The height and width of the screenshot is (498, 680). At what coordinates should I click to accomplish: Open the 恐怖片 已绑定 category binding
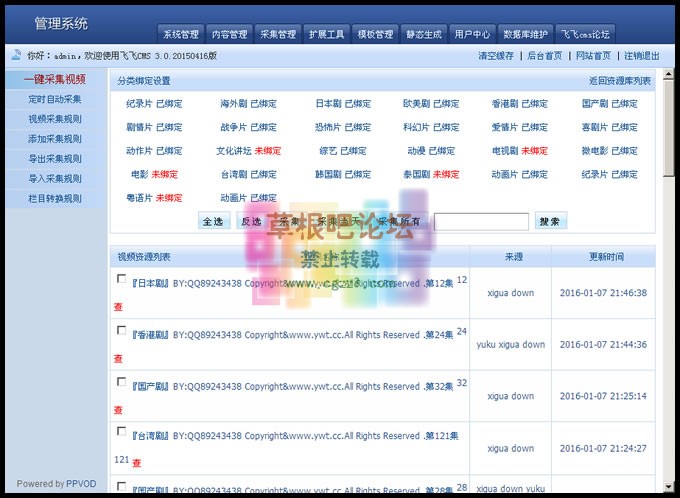(343, 127)
